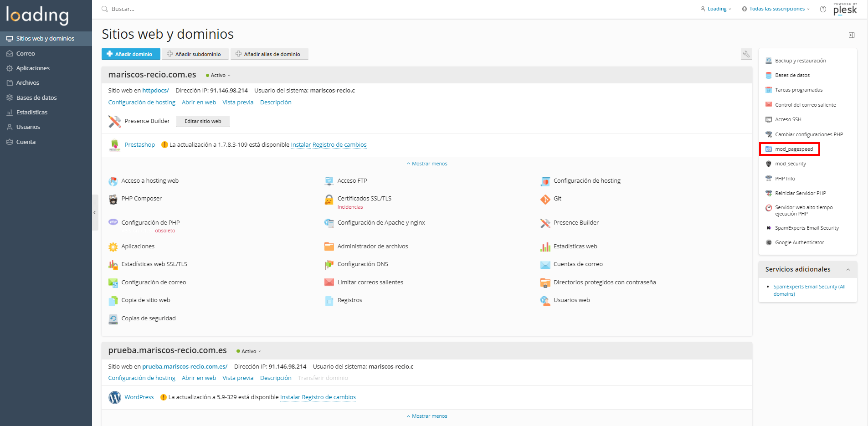Open Activo status dropdown for mariscos-recio.com.es
Viewport: 868px width, 426px height.
pos(218,76)
